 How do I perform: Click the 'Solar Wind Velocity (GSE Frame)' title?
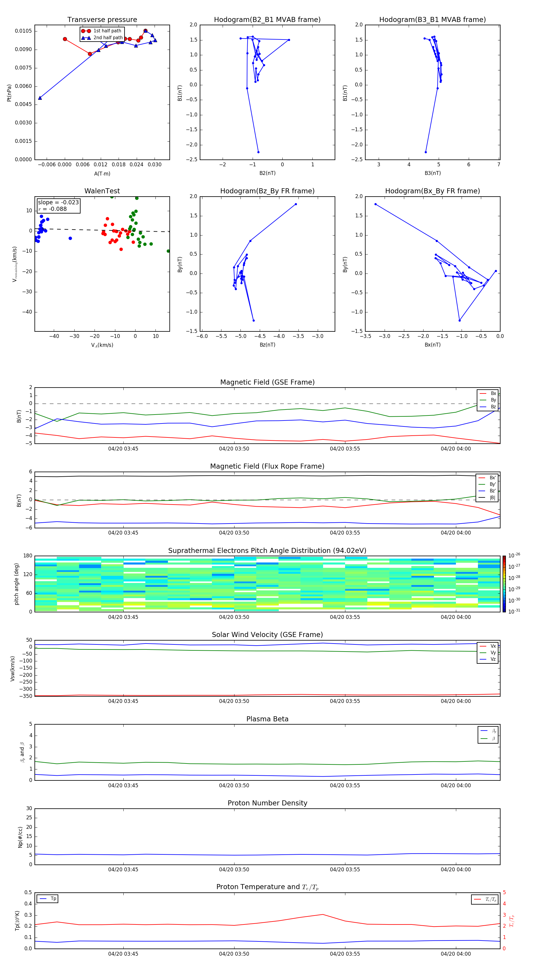pos(267,635)
